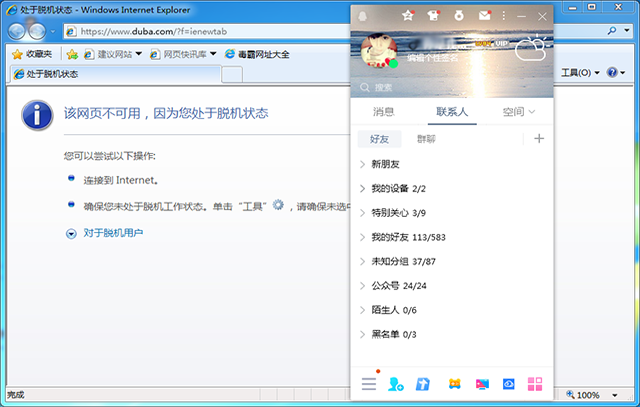The height and width of the screenshot is (407, 640).
Task: Click the weather cloud icon
Action: click(x=531, y=48)
